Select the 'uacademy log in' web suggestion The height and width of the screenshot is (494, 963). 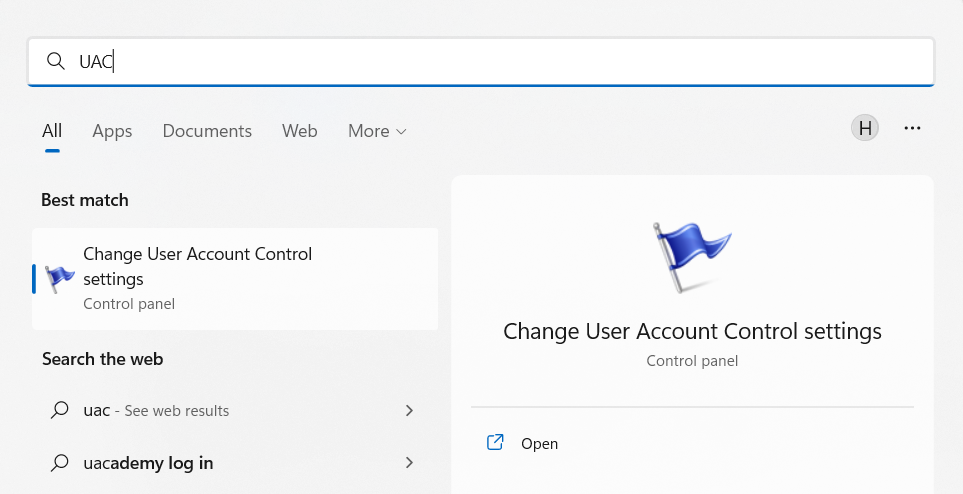pyautogui.click(x=148, y=463)
